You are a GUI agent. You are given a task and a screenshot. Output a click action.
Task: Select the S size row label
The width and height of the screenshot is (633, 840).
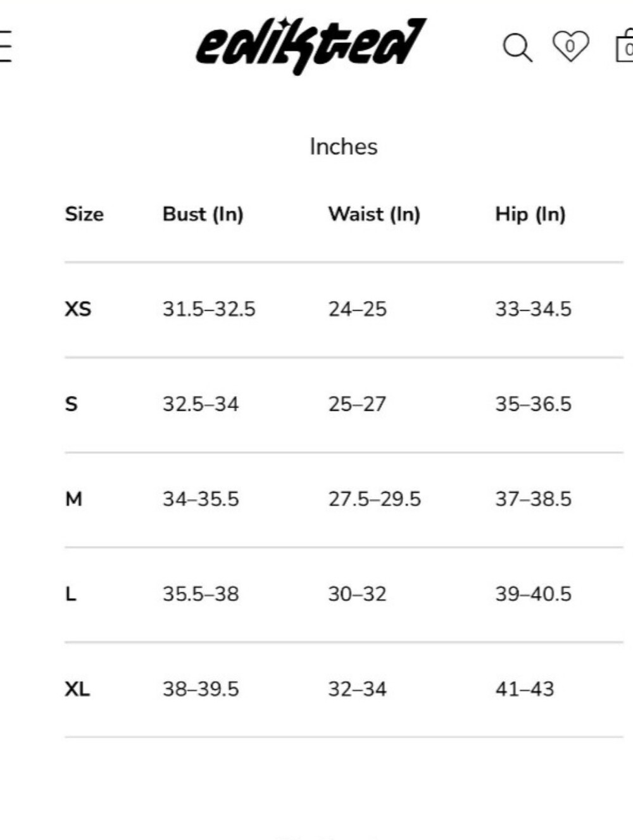pyautogui.click(x=71, y=404)
